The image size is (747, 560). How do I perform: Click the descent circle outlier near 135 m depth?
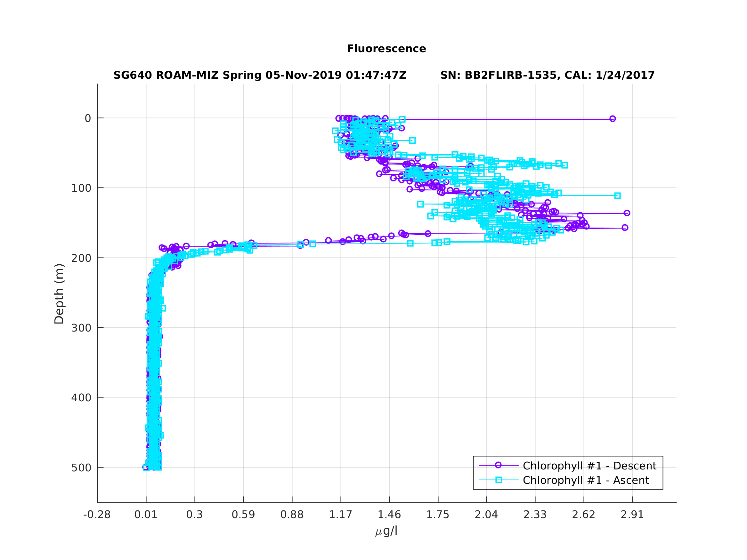click(627, 213)
